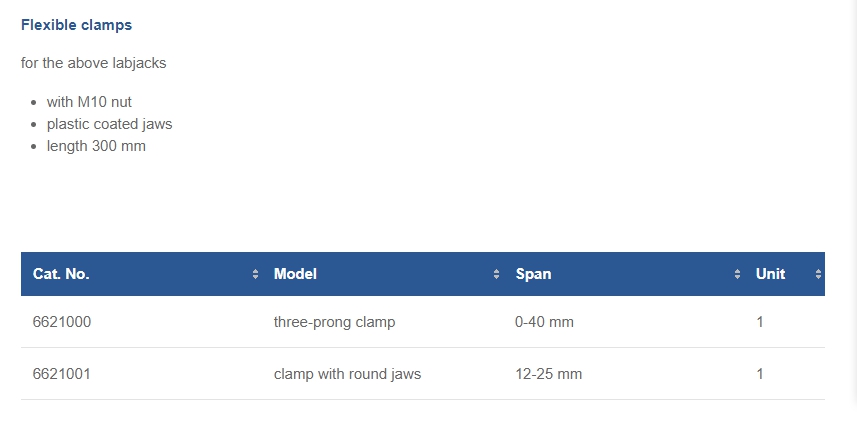Click unit value in round jaws row
857x430 pixels.
pyautogui.click(x=760, y=374)
